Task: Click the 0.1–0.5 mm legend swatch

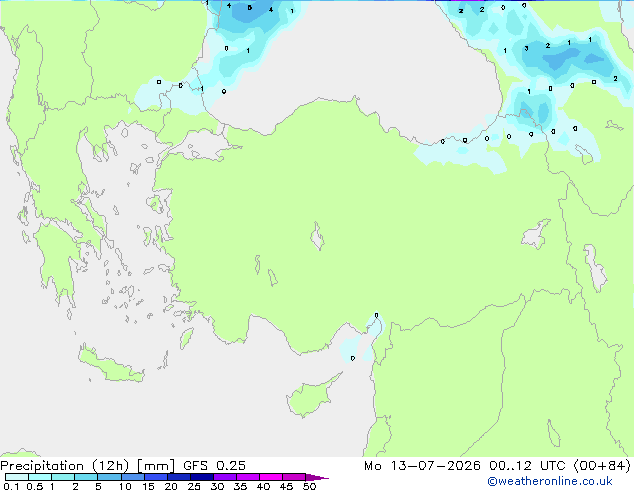Action: point(17,477)
